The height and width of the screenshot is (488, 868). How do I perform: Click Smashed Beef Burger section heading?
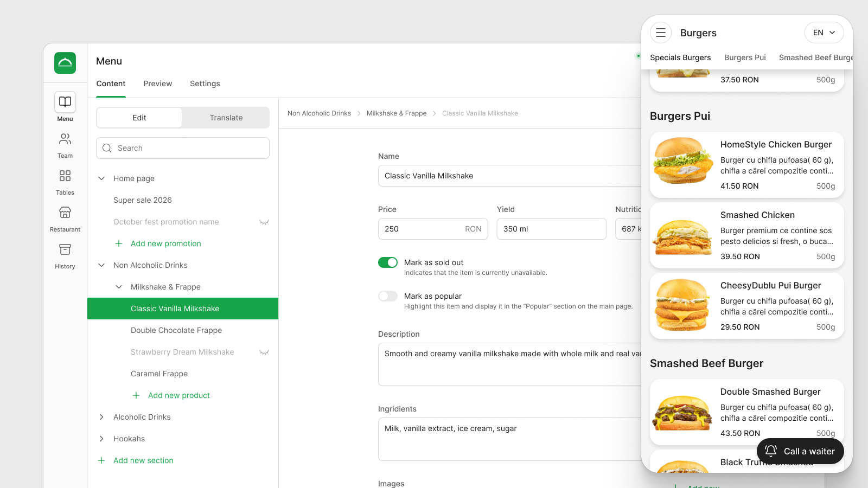click(x=706, y=363)
